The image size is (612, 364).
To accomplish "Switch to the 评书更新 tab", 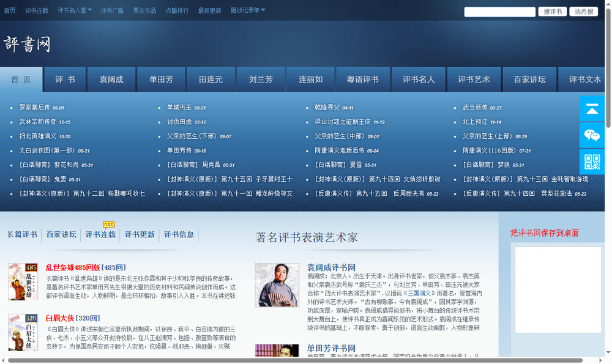I will (x=140, y=235).
